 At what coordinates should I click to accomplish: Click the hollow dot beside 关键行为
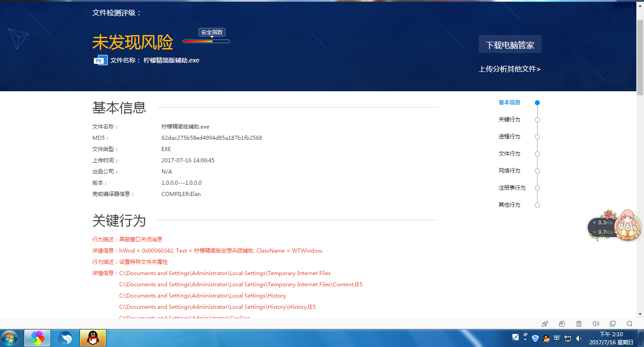537,120
